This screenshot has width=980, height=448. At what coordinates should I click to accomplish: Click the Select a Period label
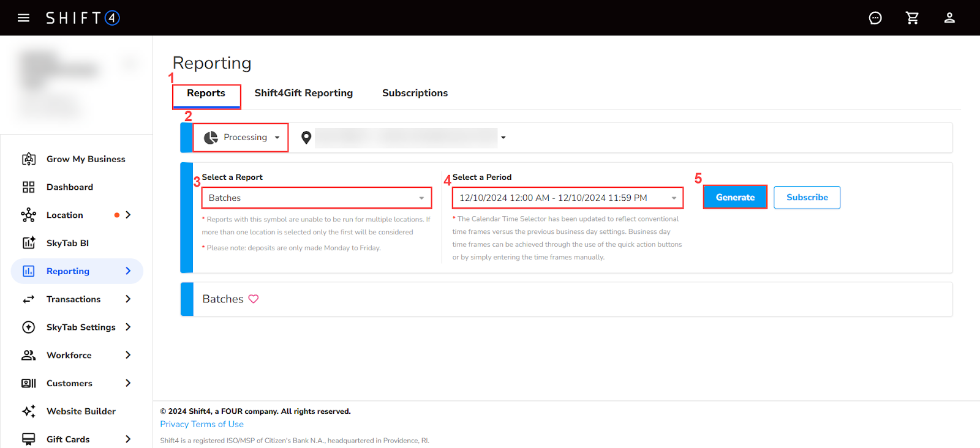482,177
